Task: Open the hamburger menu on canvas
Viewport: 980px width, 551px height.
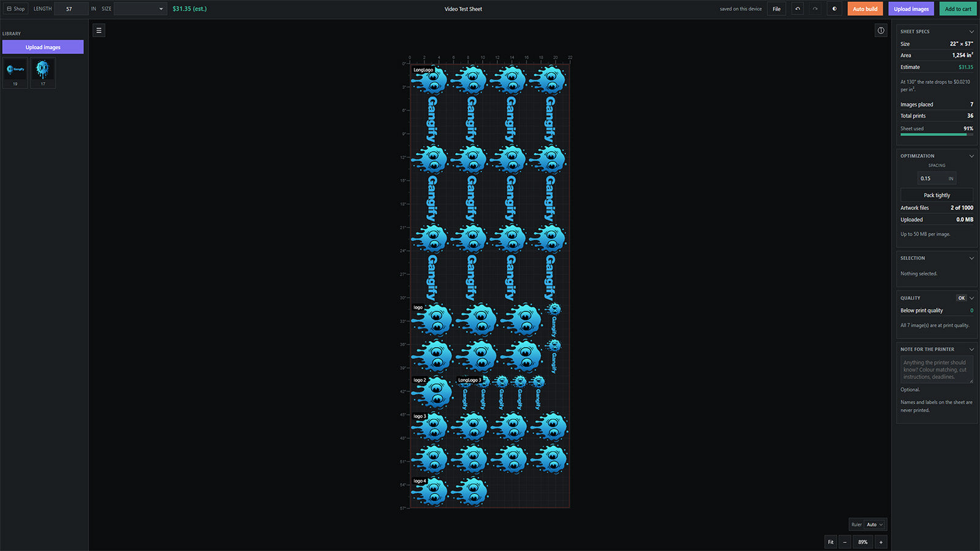Action: pyautogui.click(x=99, y=30)
